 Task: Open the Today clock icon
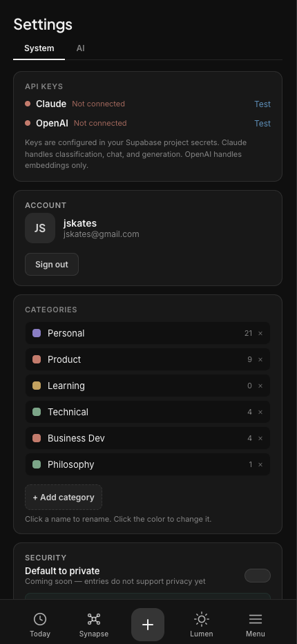[x=40, y=619]
